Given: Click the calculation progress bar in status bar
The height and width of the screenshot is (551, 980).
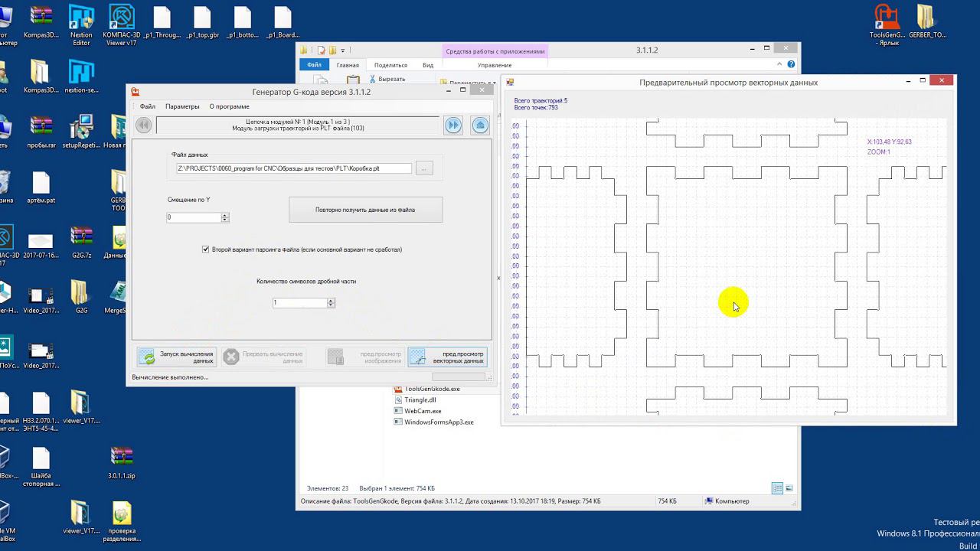Looking at the screenshot, I should point(459,377).
